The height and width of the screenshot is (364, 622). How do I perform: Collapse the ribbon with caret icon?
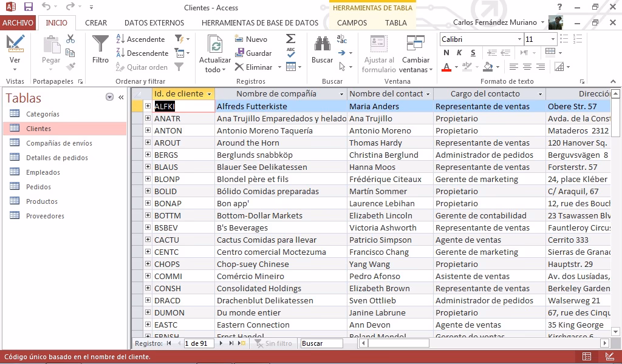[613, 81]
